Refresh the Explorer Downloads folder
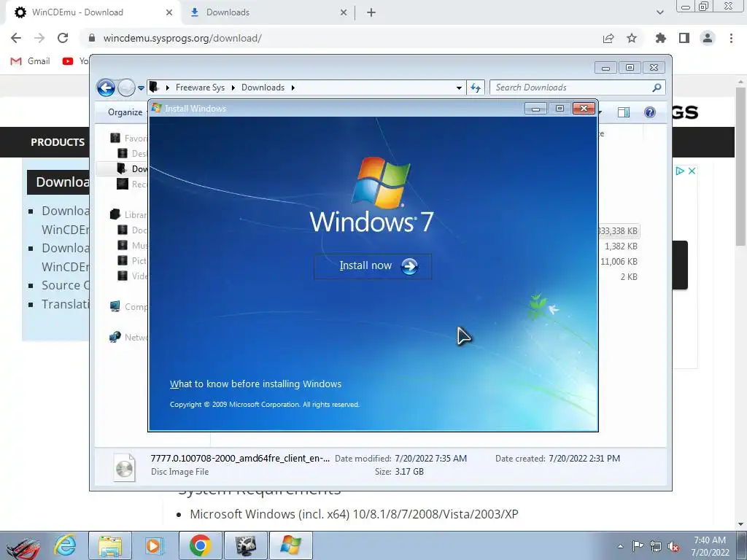 476,87
